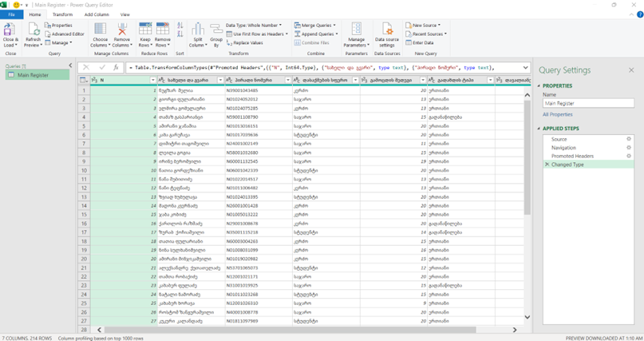This screenshot has width=644, height=341.
Task: Click the Manage Parameters icon
Action: 356,30
